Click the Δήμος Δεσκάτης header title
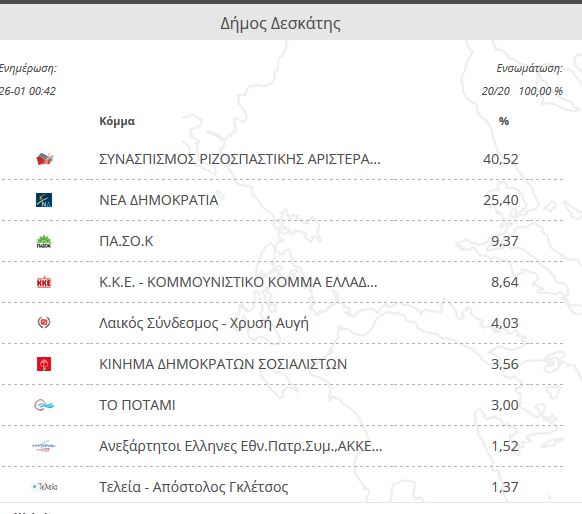This screenshot has width=582, height=514. point(281,23)
